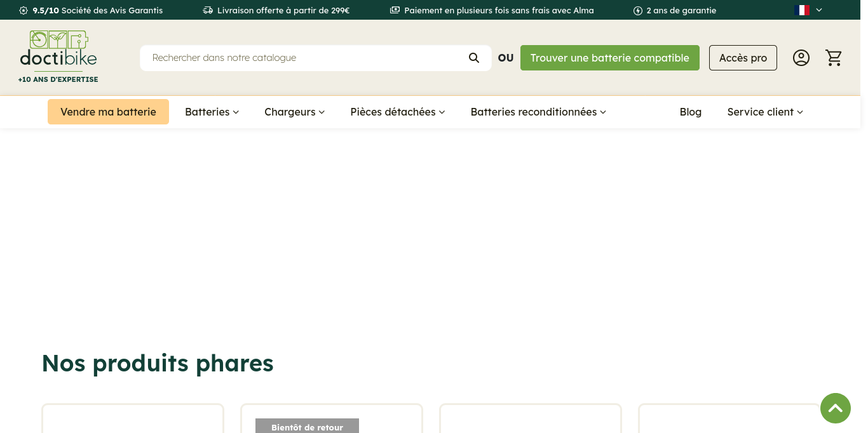Open the Service client menu
The image size is (868, 433).
point(764,112)
